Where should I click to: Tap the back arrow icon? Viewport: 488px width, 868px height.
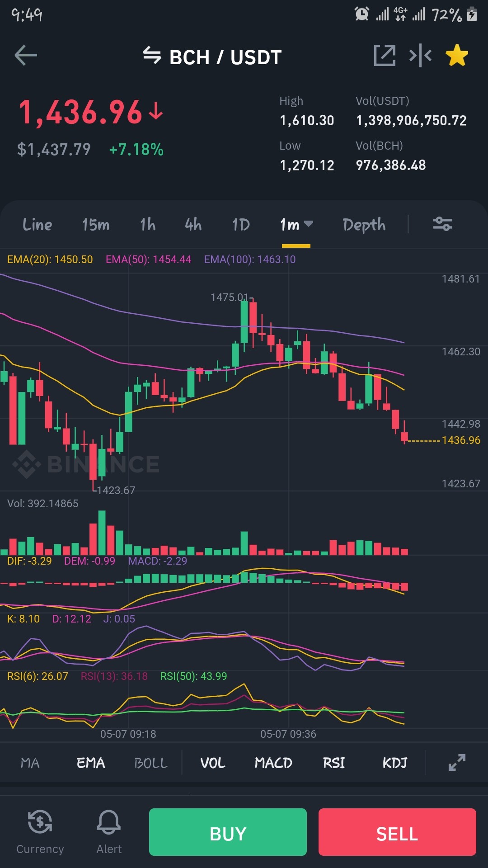[26, 56]
